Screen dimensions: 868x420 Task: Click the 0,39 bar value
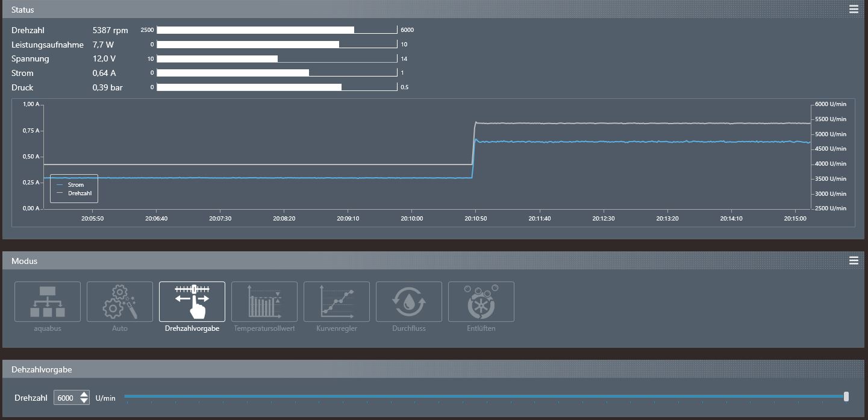[x=107, y=88]
